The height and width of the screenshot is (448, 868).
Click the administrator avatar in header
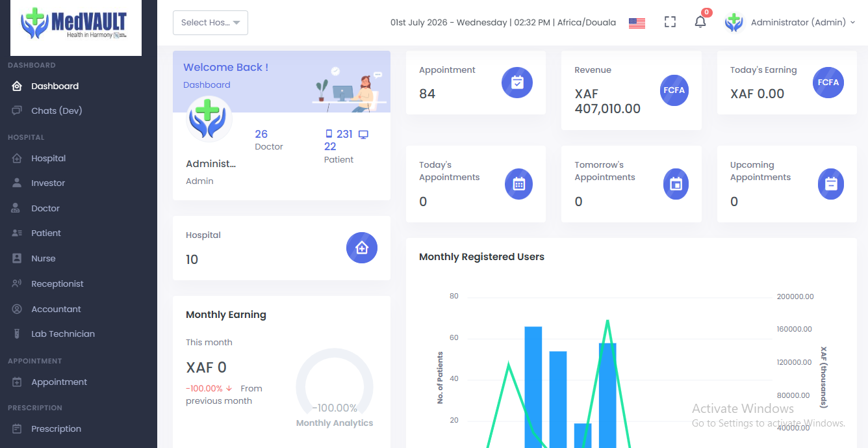(734, 23)
